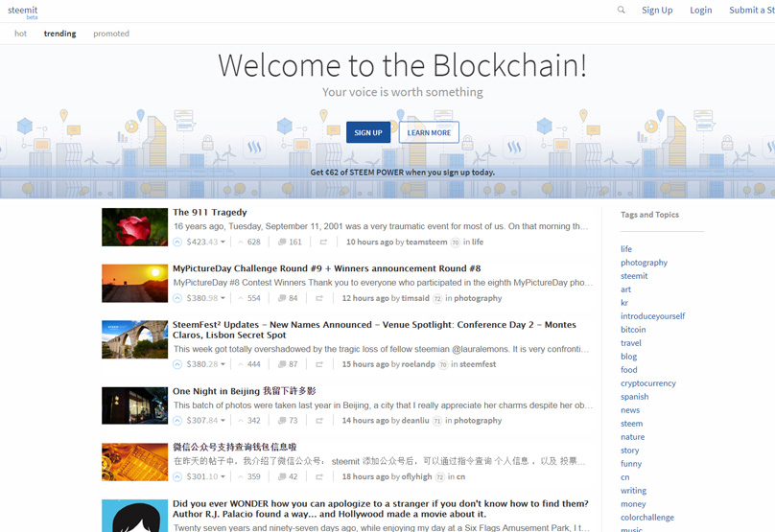Click the blue SIGN UP banner button

pyautogui.click(x=368, y=132)
